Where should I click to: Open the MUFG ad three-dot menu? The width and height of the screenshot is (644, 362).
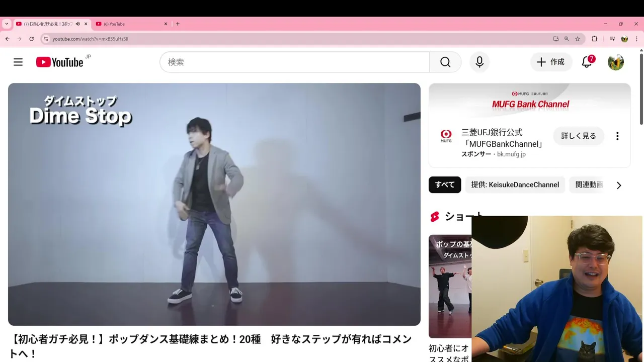tap(617, 136)
